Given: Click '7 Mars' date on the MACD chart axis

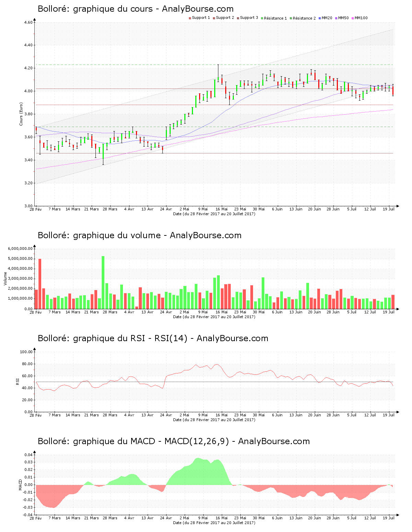Looking at the screenshot, I should click(54, 518).
